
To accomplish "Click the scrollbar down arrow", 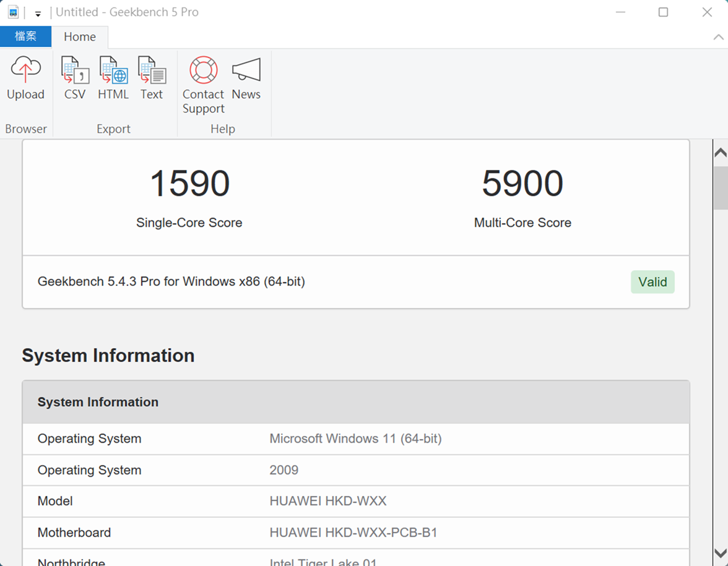I will 720,552.
